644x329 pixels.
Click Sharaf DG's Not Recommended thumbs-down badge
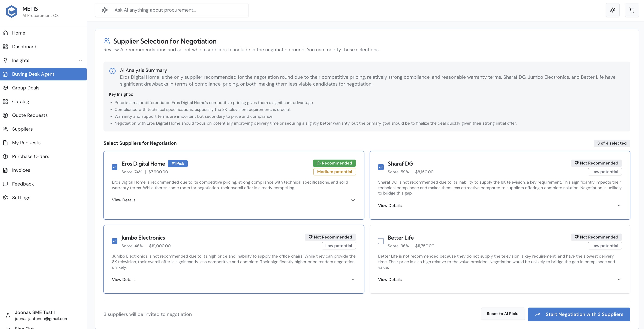[x=596, y=163]
